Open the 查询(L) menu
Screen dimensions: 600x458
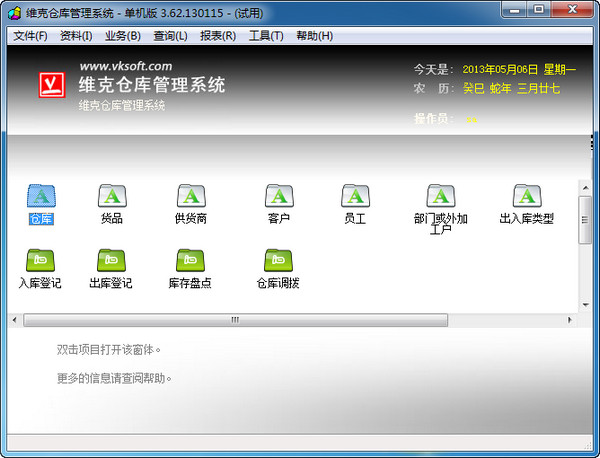tap(170, 36)
